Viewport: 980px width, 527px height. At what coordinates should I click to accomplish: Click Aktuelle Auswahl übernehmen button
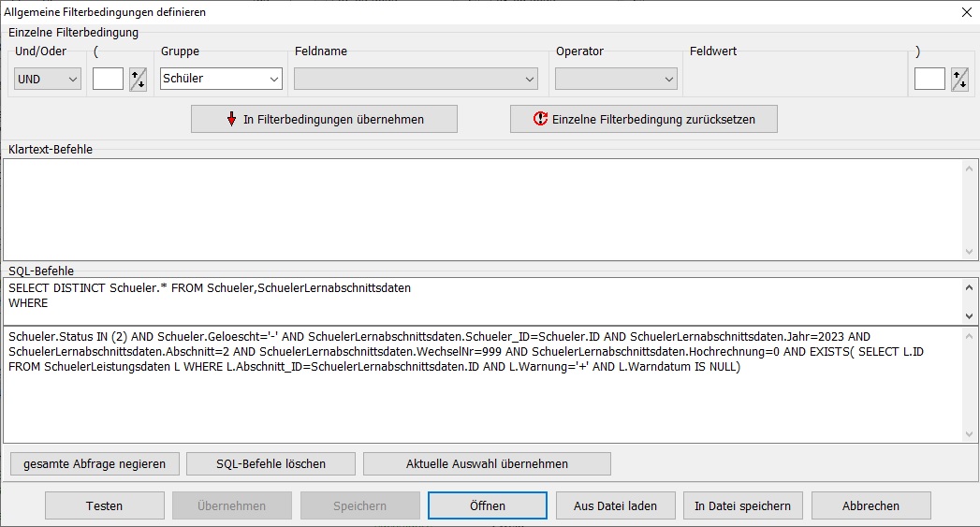pyautogui.click(x=487, y=463)
